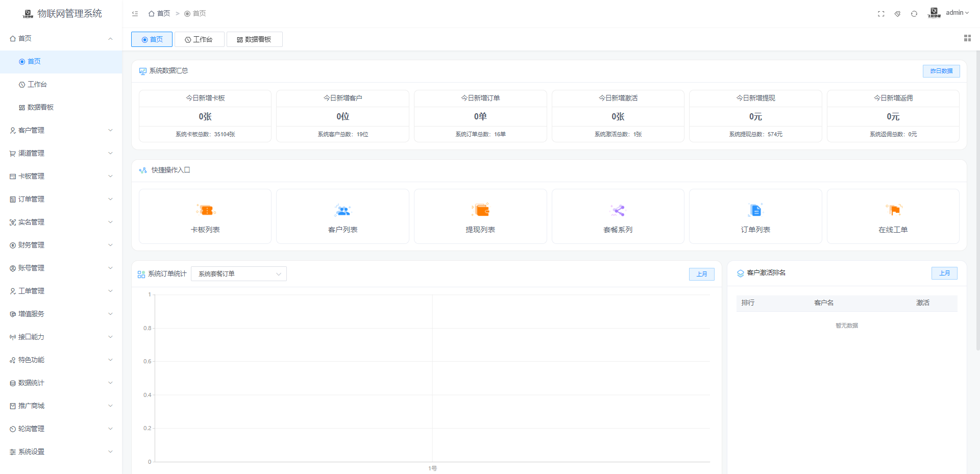Select 工作台 in sidebar submenu
The height and width of the screenshot is (474, 980).
click(x=61, y=85)
